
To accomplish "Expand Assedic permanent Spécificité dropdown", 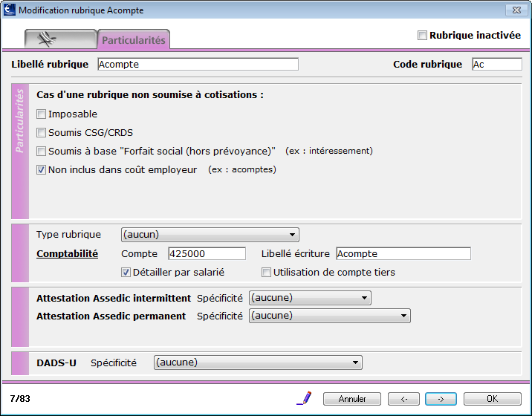I will tap(330, 316).
